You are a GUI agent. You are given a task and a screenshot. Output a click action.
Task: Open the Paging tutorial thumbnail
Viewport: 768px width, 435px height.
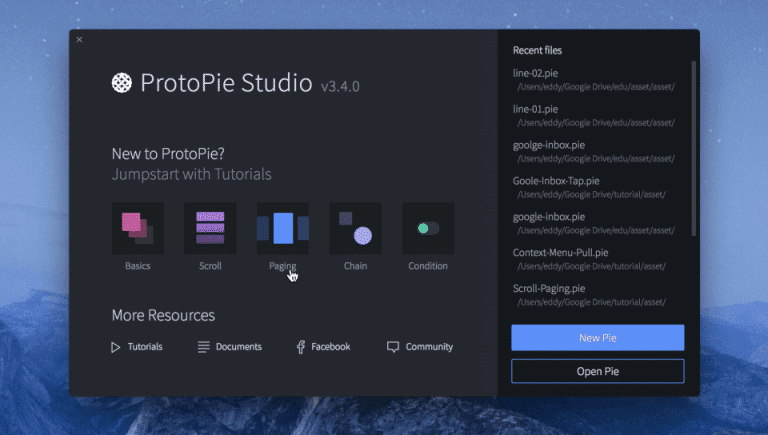(x=283, y=228)
